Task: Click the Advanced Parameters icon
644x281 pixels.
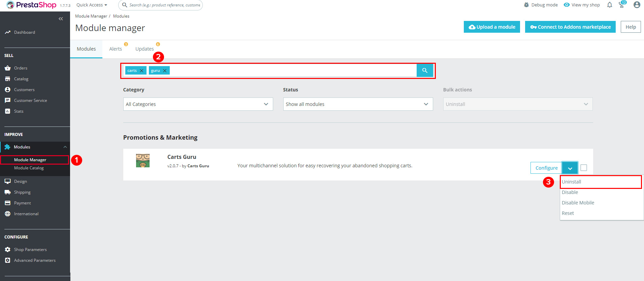Action: 7,260
